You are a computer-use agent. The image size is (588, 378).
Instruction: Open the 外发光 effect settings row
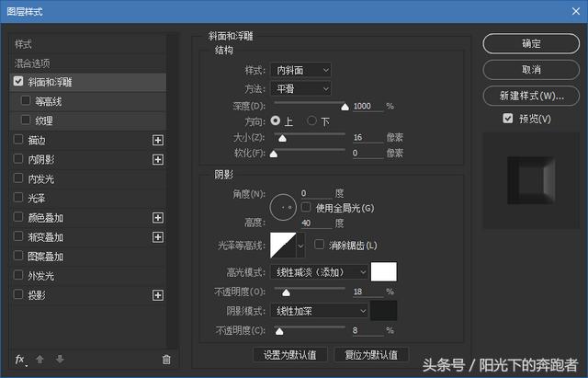(88, 276)
